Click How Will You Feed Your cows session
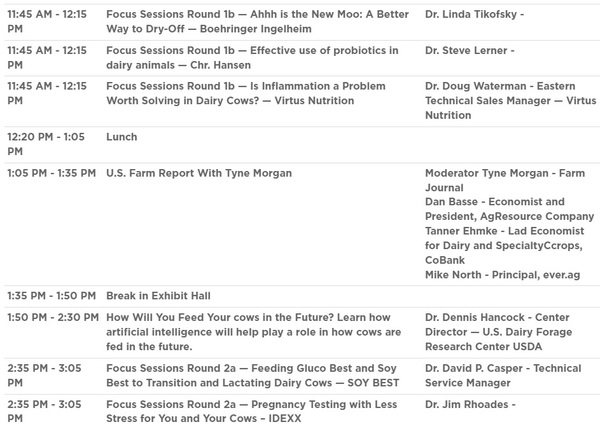 [x=253, y=332]
